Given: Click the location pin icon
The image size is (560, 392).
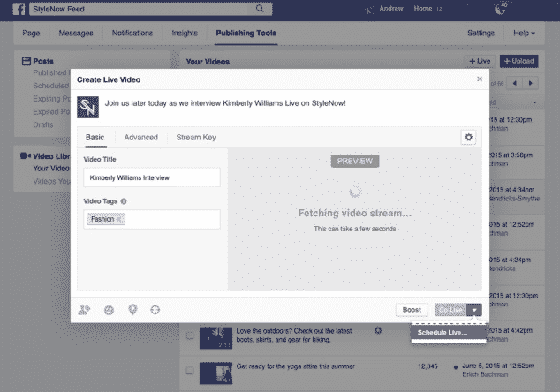Looking at the screenshot, I should point(132,310).
